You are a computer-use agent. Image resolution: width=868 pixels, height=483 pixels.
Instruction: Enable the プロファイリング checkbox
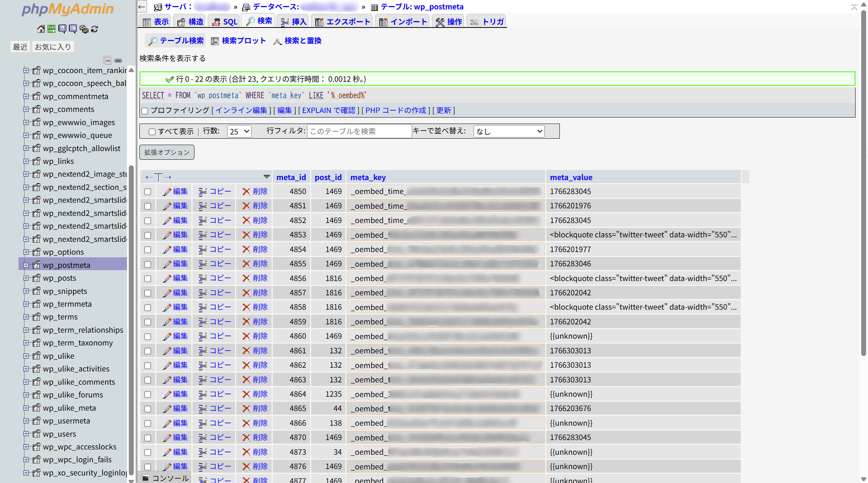coord(145,111)
